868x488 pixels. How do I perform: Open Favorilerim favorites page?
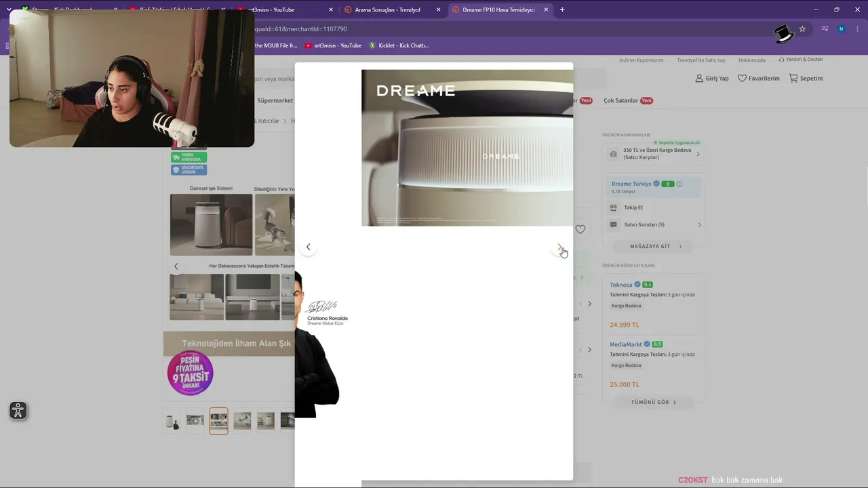(759, 79)
